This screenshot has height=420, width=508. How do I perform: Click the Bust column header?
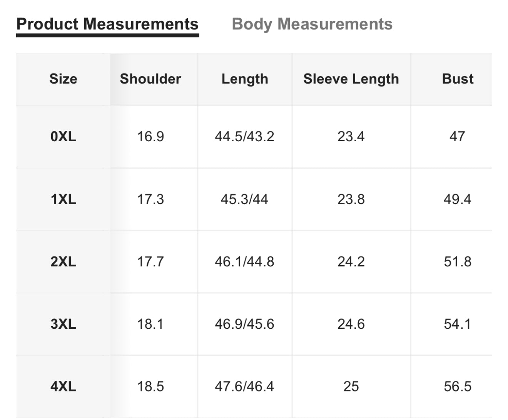pos(458,79)
